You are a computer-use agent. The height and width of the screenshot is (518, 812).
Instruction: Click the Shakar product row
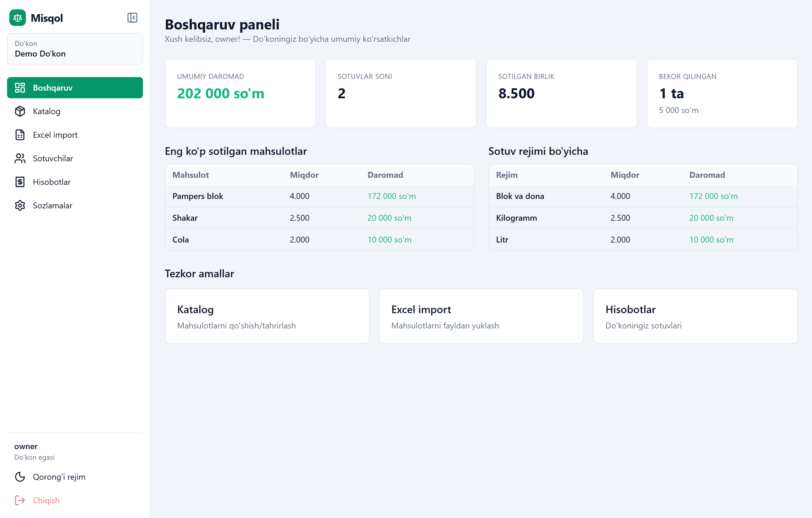319,218
